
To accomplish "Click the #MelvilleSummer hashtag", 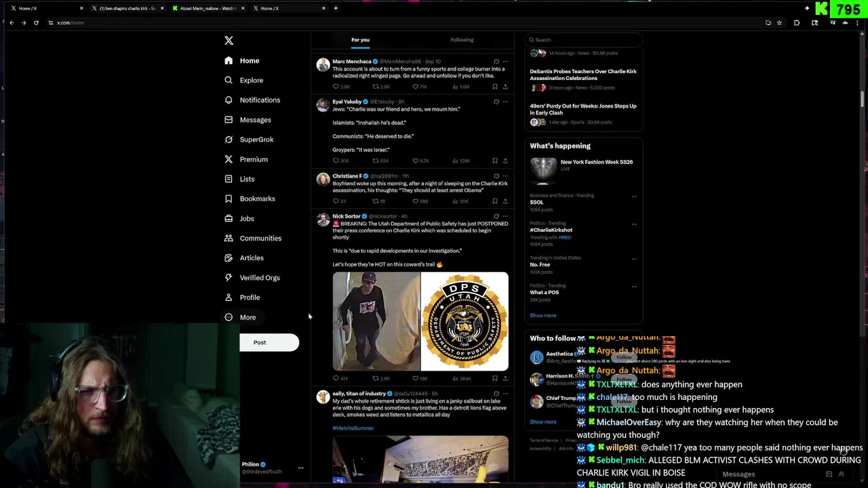I will point(353,428).
